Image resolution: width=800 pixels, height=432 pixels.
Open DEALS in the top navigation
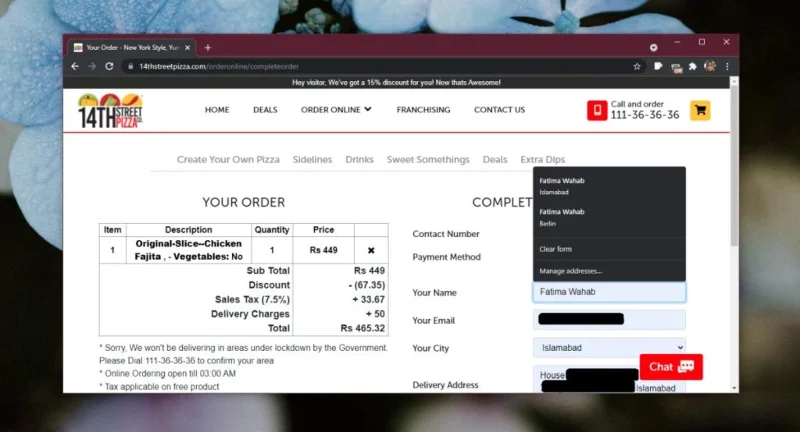(x=265, y=110)
